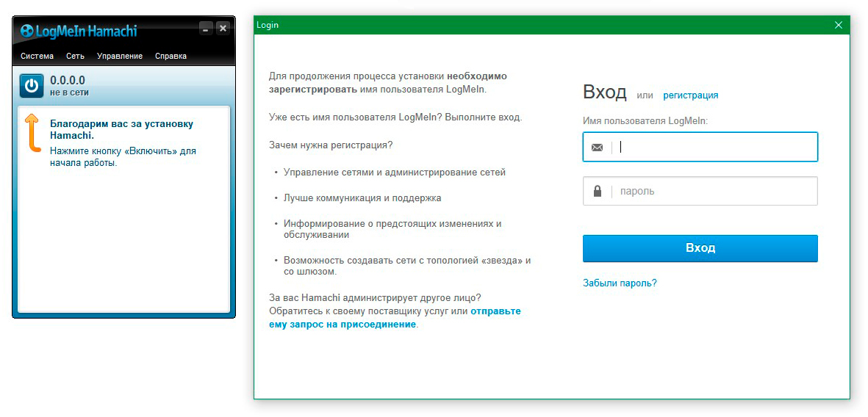Screen dimensions: 868x417
Task: Click the Лучше коммуникация и поддержка bullet
Action: point(362,198)
